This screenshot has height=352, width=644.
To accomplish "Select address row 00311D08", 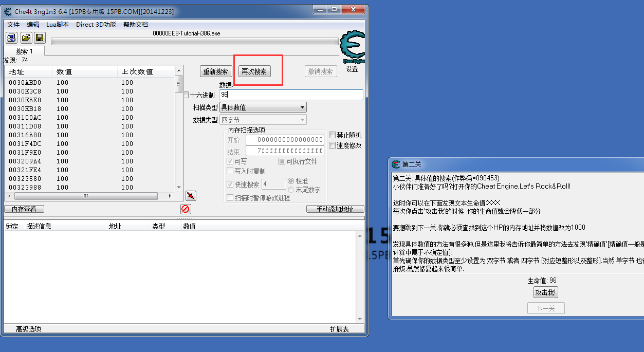I will 90,126.
